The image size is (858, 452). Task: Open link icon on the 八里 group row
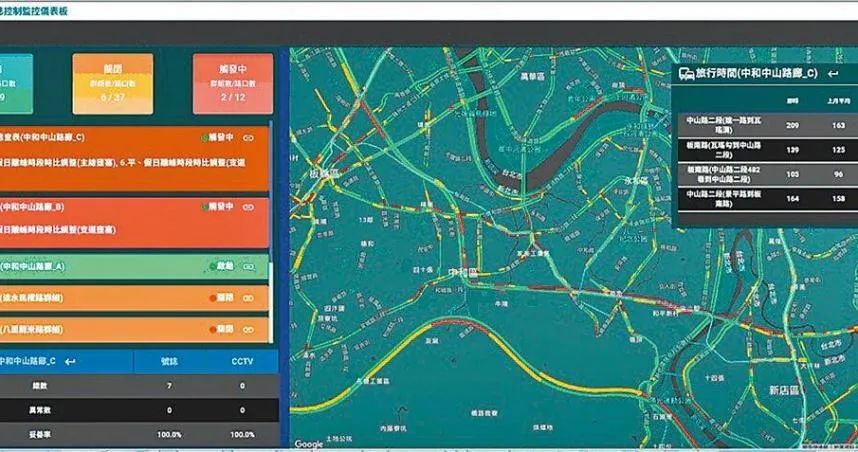248,329
